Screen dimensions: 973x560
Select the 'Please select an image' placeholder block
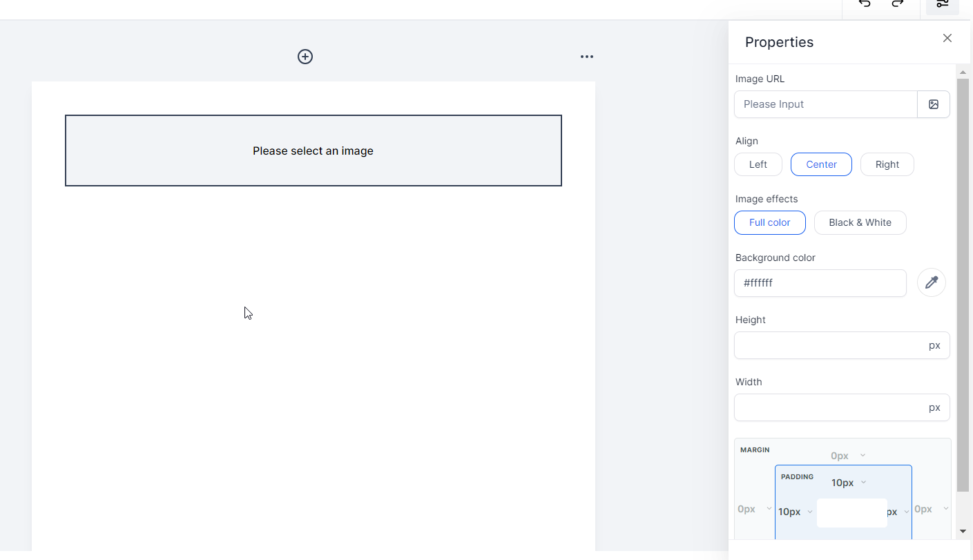[x=314, y=151]
